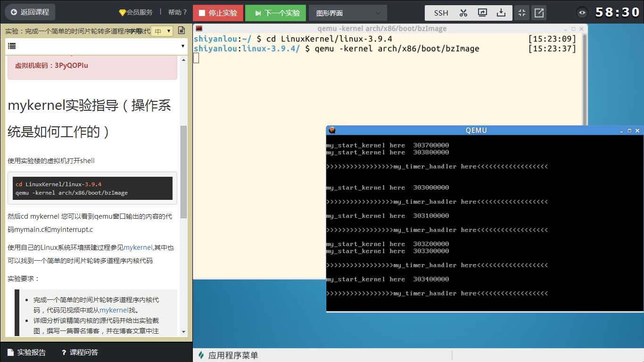Click the leaf icon beside 应用程序菜单
The image size is (644, 362).
coord(201,355)
